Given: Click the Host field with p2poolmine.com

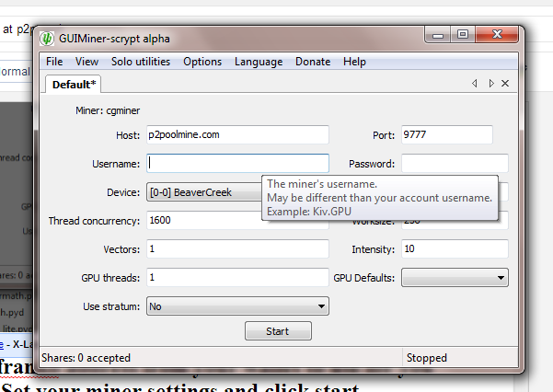Looking at the screenshot, I should click(237, 134).
